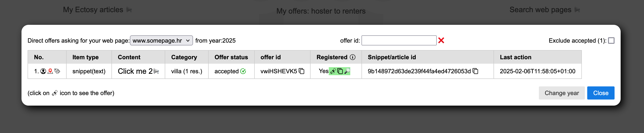
Task: Focus the offer id input field
Action: 399,41
